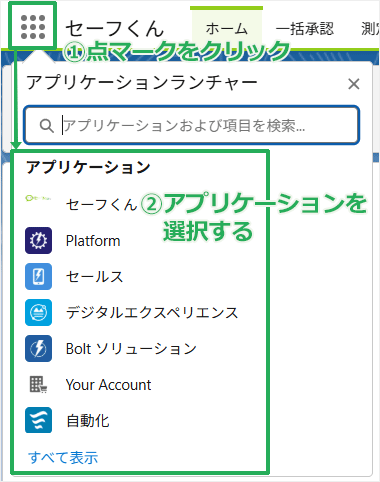The width and height of the screenshot is (380, 482).
Task: Open the nine-dot App Launcher icon
Action: pos(33,27)
